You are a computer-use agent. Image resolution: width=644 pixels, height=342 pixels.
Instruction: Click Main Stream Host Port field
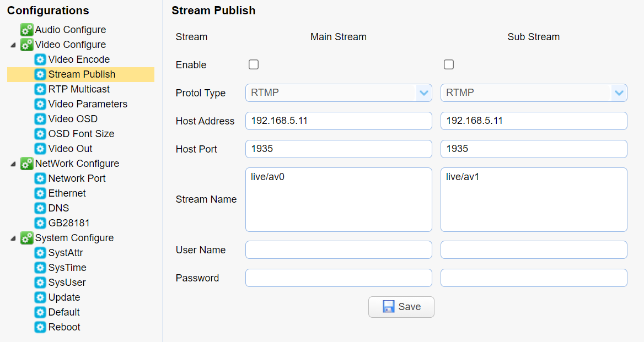pyautogui.click(x=339, y=149)
